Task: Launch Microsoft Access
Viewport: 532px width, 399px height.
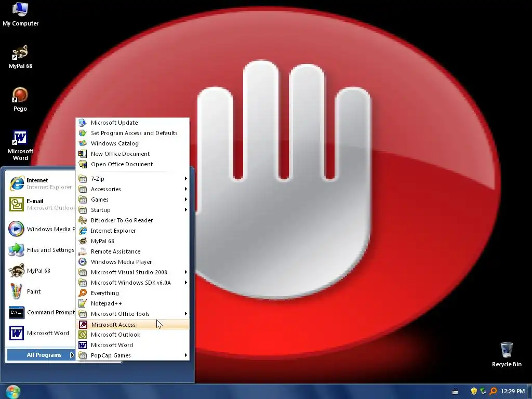Action: 132,324
